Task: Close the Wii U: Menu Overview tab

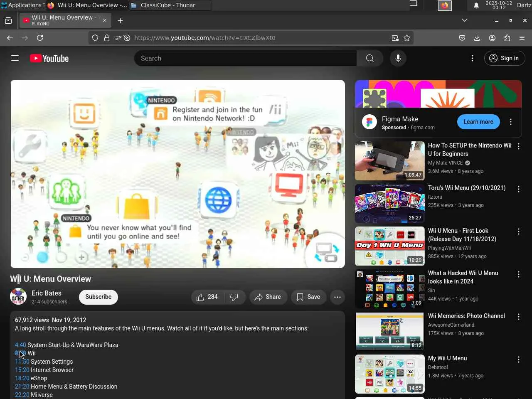Action: 105,20
